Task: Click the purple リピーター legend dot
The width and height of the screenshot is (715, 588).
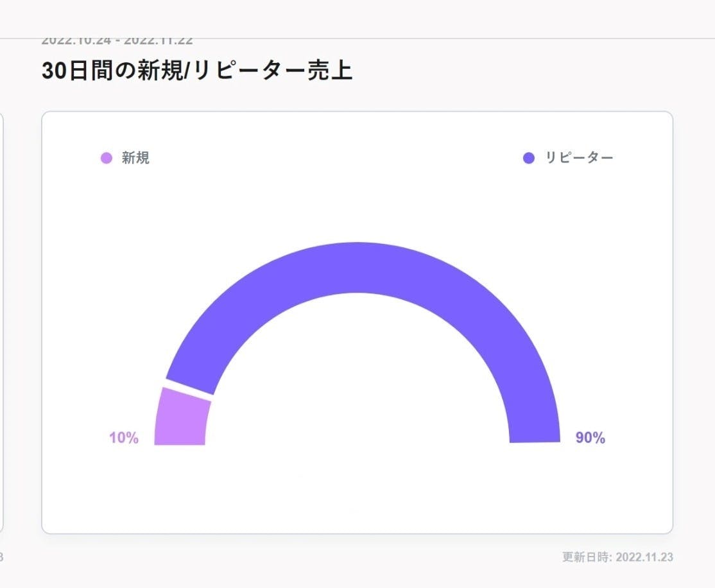Action: [x=529, y=158]
